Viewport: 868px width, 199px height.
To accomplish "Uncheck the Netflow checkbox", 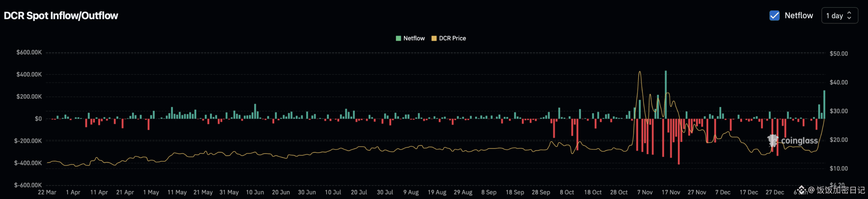I will pyautogui.click(x=774, y=16).
